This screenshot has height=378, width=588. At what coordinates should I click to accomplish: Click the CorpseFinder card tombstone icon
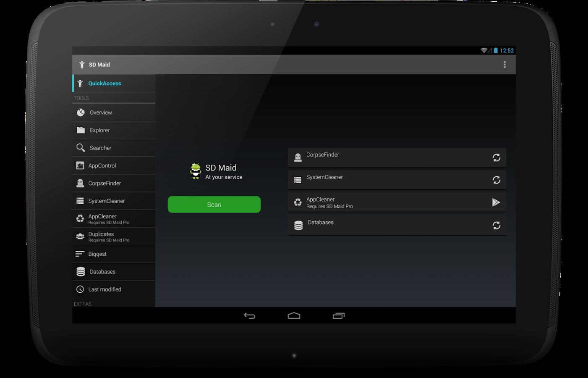298,157
